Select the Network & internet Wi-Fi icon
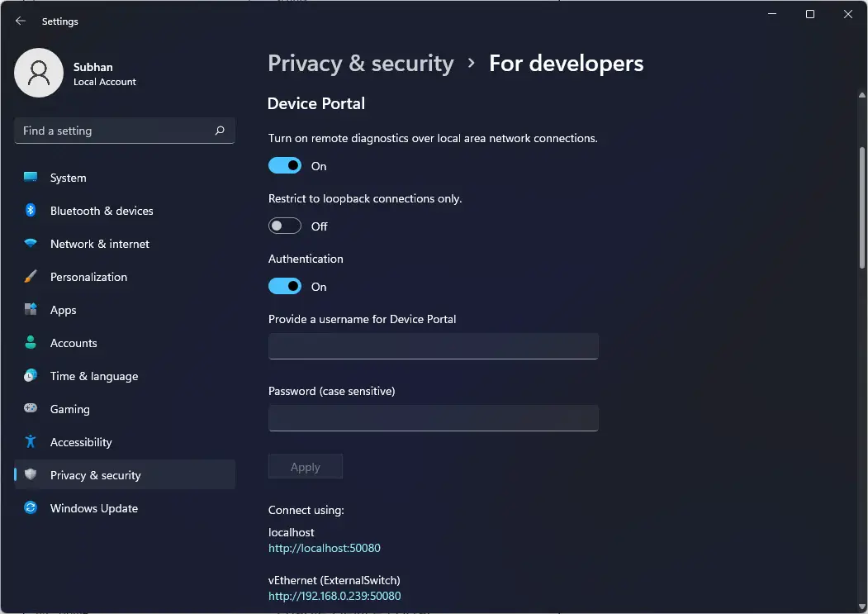Viewport: 868px width, 614px height. pyautogui.click(x=31, y=244)
